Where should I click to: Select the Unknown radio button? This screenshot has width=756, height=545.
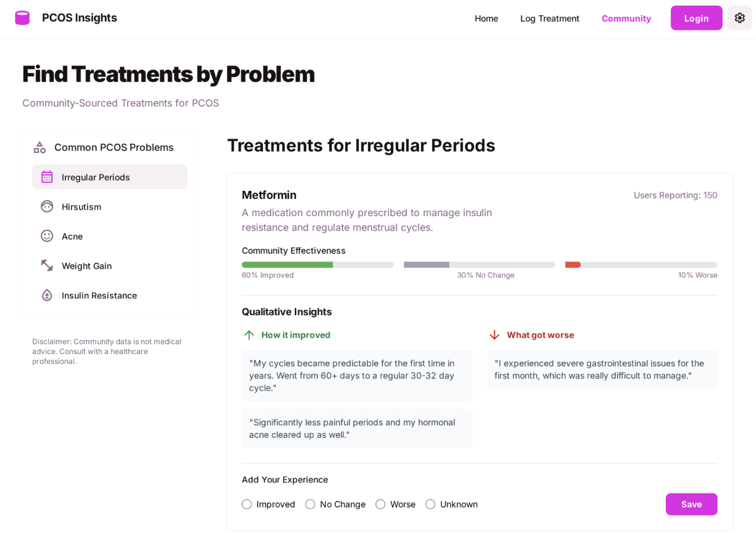[x=430, y=504]
